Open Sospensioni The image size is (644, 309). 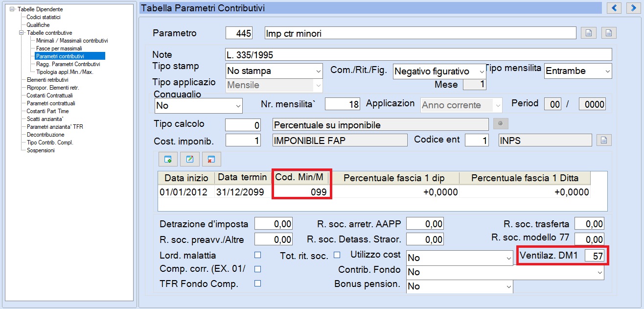[x=41, y=150]
